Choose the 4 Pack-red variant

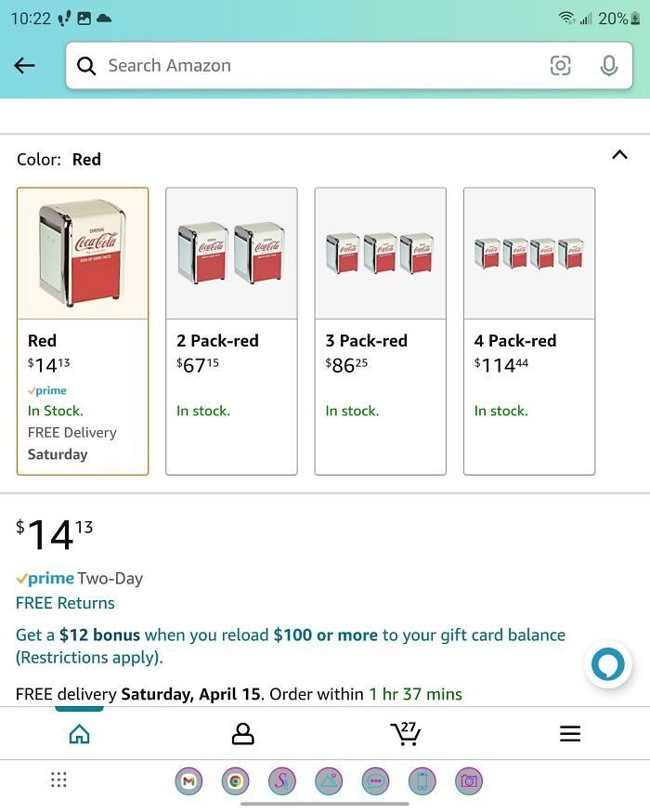528,331
